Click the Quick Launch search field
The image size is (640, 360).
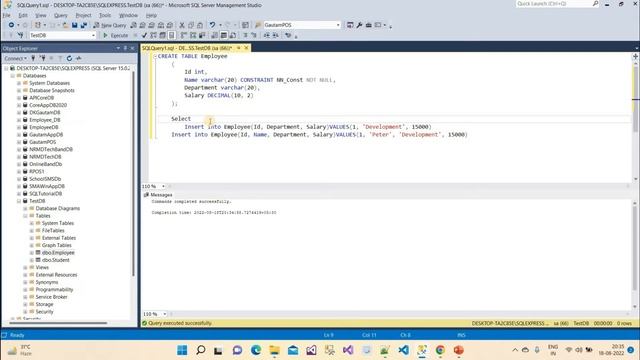[x=558, y=4]
